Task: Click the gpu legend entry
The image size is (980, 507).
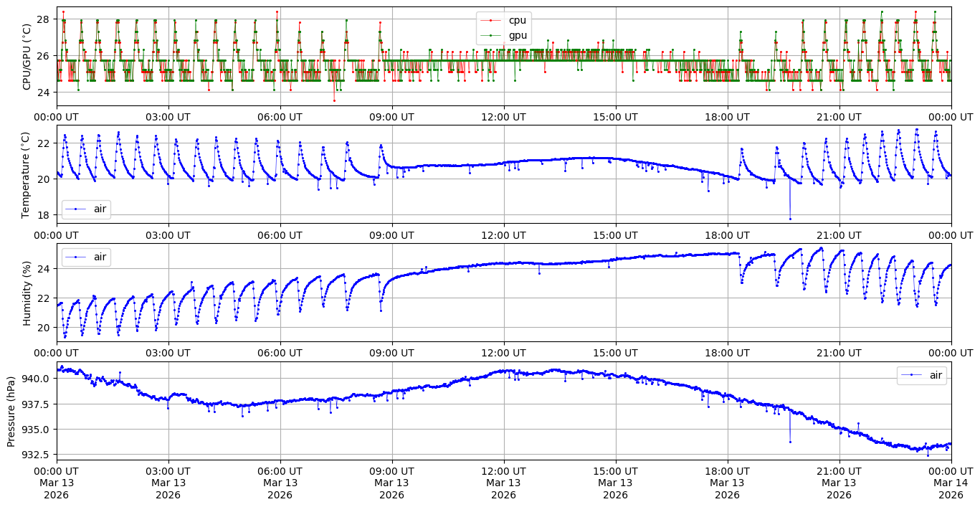Action: click(x=517, y=35)
